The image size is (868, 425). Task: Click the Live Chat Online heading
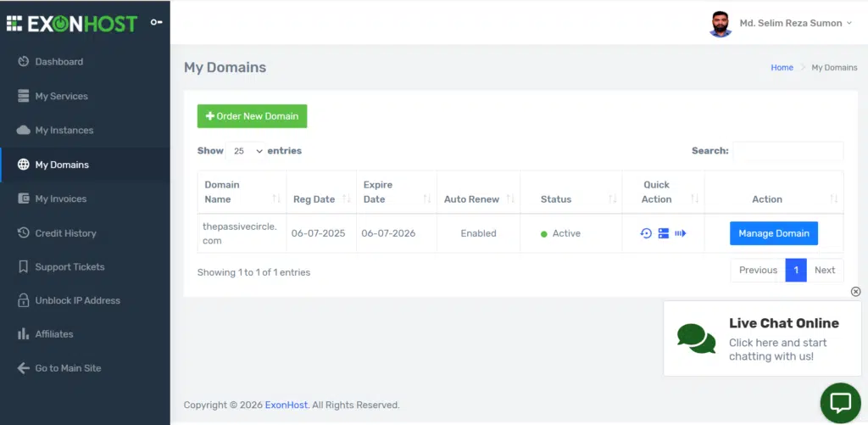coord(784,323)
